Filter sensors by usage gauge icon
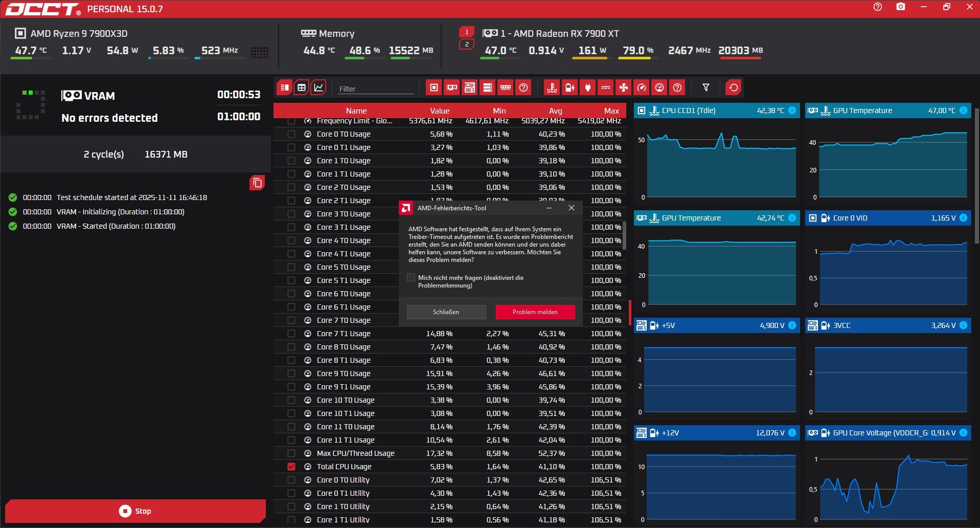 (659, 87)
